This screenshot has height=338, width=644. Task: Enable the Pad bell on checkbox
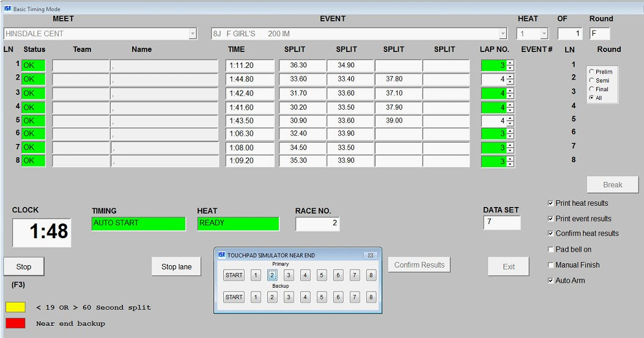click(551, 250)
